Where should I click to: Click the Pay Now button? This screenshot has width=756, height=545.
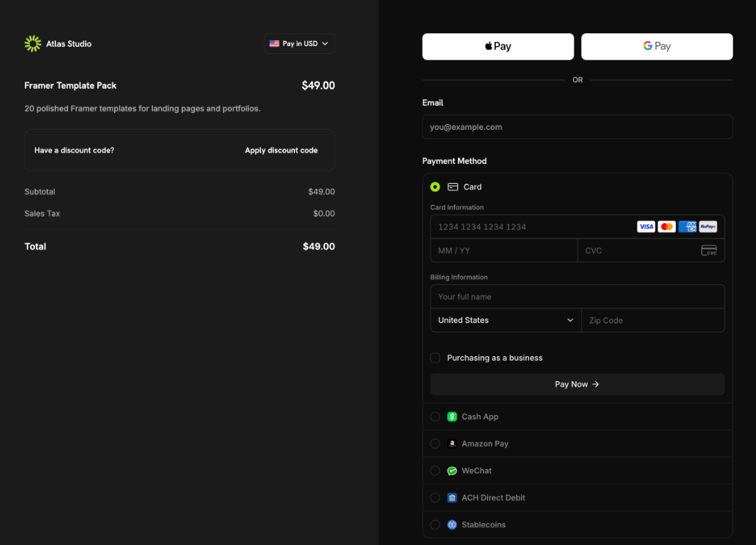(577, 385)
